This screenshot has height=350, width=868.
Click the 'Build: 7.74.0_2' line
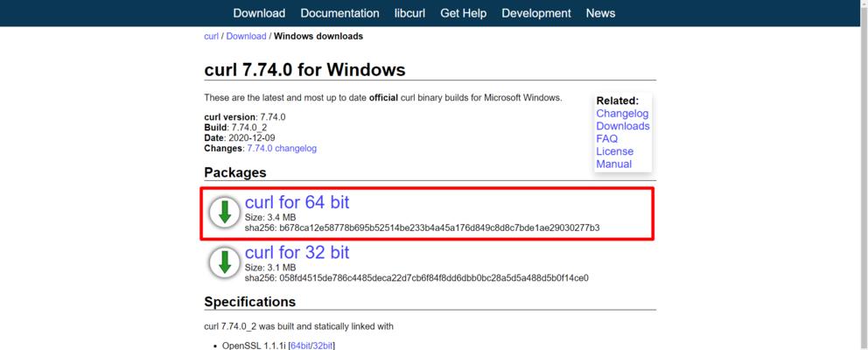coord(236,128)
